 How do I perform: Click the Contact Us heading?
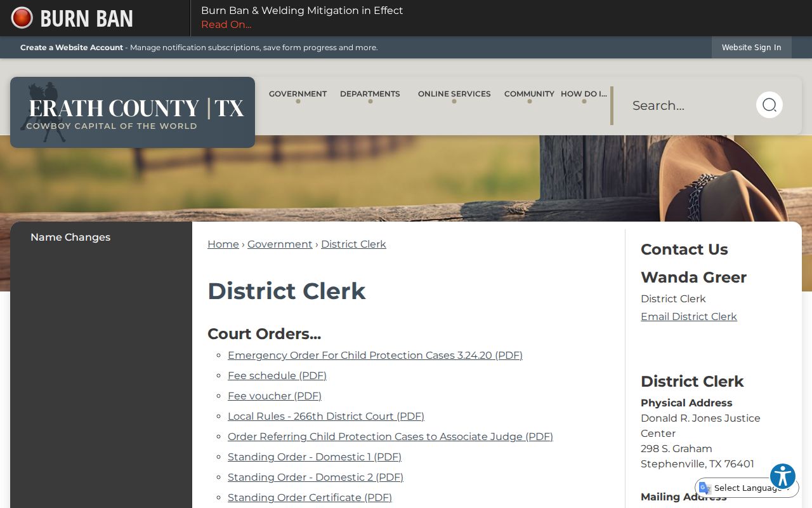[684, 250]
